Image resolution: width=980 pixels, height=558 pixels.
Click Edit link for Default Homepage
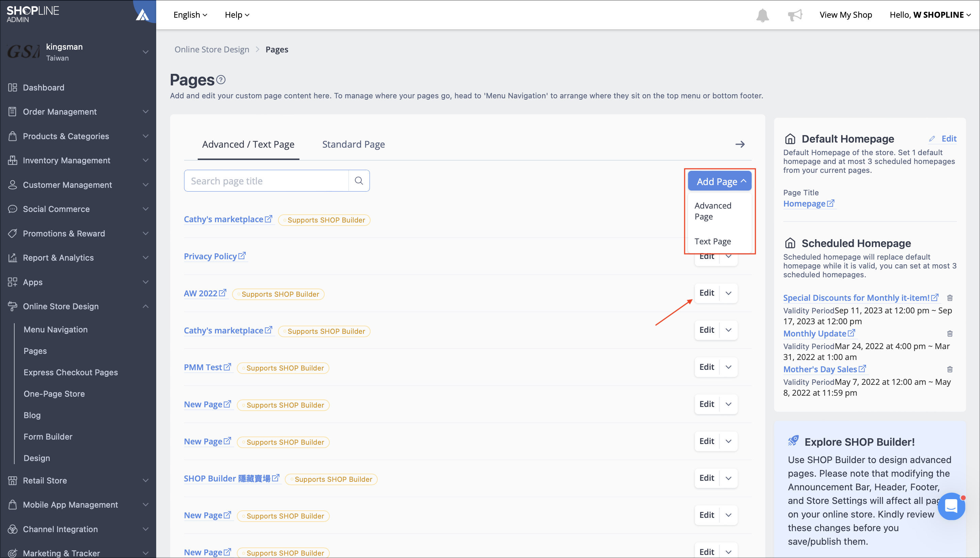click(943, 138)
